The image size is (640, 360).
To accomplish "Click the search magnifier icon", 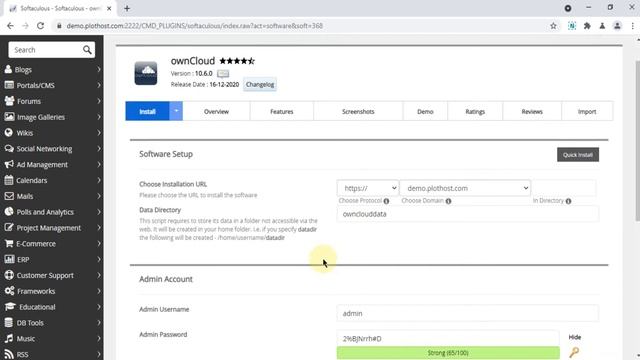I will click(87, 50).
